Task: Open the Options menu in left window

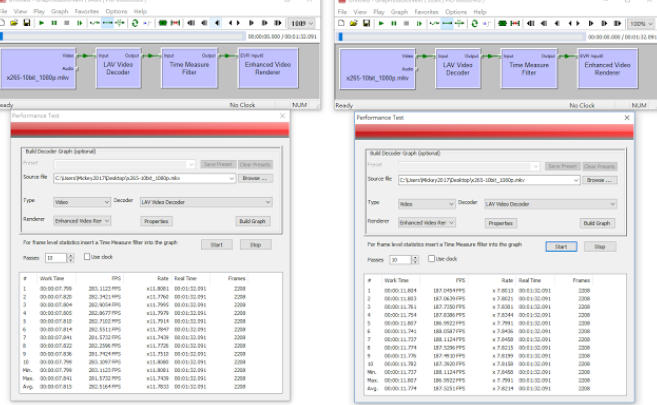Action: click(x=116, y=11)
